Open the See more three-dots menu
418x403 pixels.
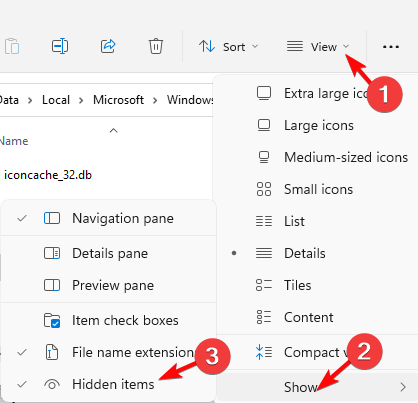tap(391, 47)
